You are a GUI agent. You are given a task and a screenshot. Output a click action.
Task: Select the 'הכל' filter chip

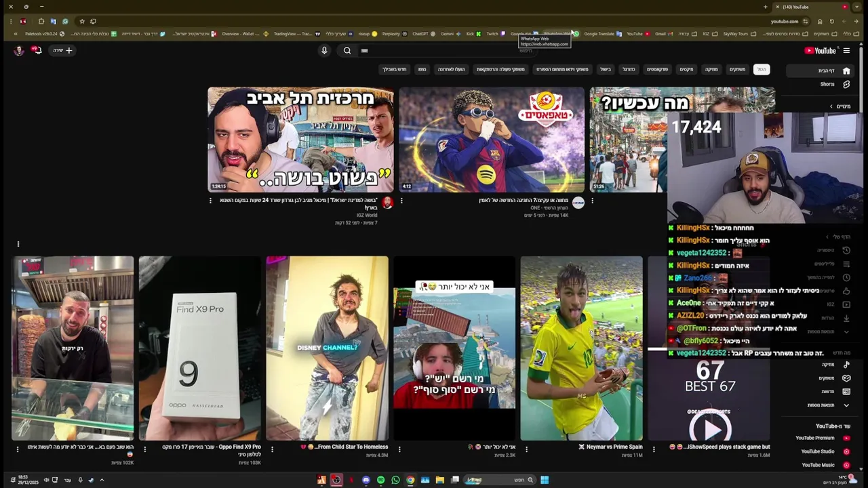[762, 69]
